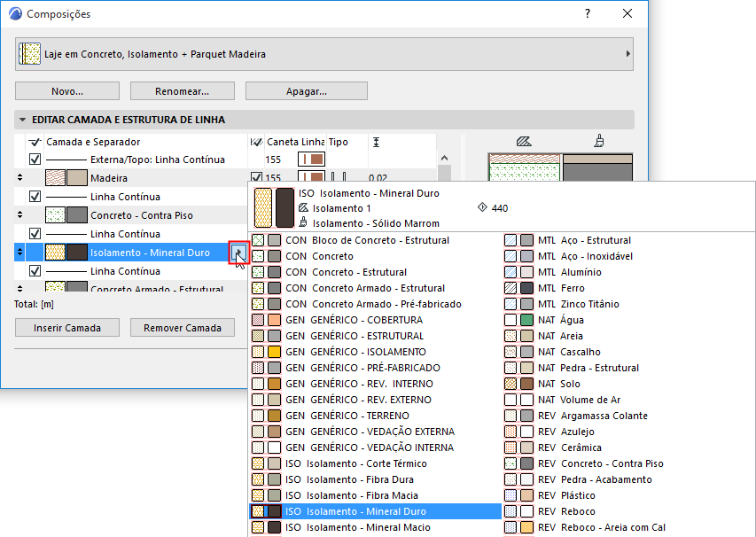Click the Isolamento 1 cut fill icon in preview
756x537 pixels.
pos(303,207)
